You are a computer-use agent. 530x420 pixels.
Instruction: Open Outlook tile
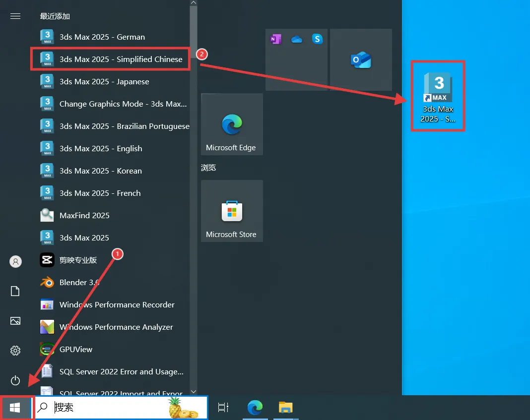click(361, 60)
